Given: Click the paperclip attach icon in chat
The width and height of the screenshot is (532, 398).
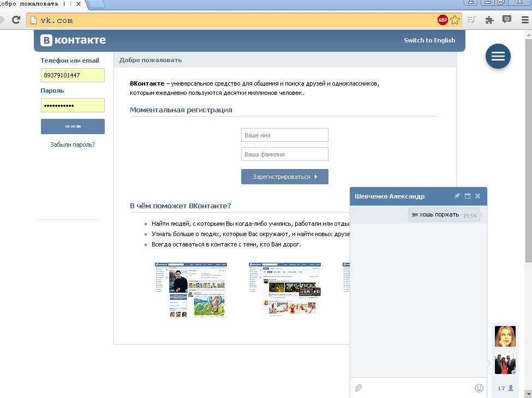Looking at the screenshot, I should 358,388.
